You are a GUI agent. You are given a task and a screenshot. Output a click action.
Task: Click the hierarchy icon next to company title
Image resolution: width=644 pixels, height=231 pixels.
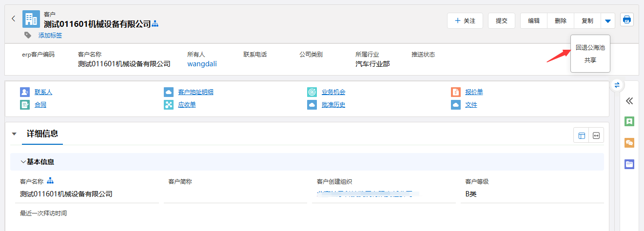(156, 24)
